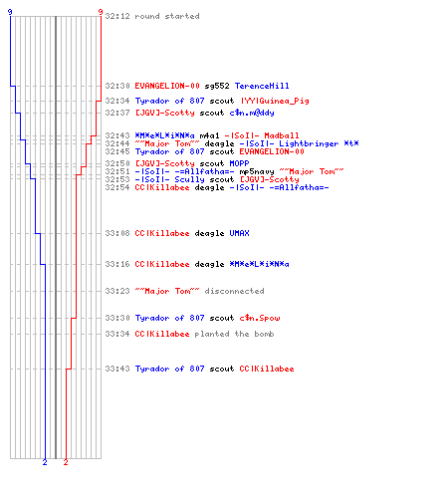Screen dimensions: 448x498
Task: Click c$n.m@ddy player name
Action: 252,113
